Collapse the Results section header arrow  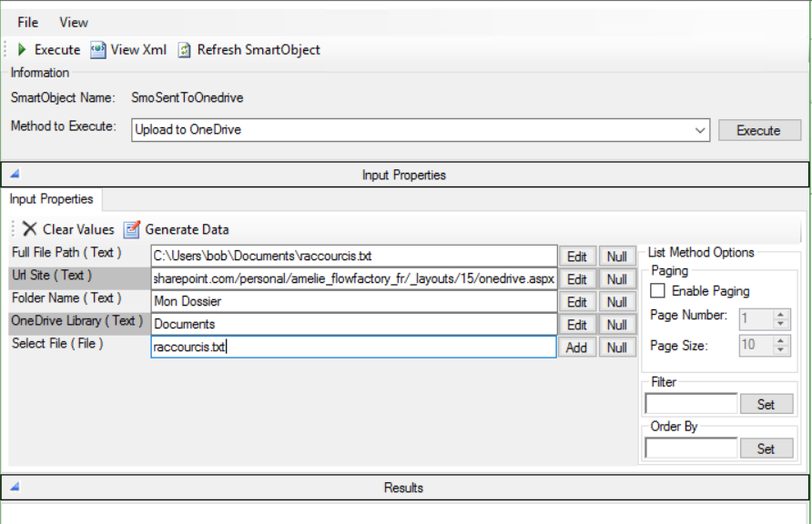point(15,487)
